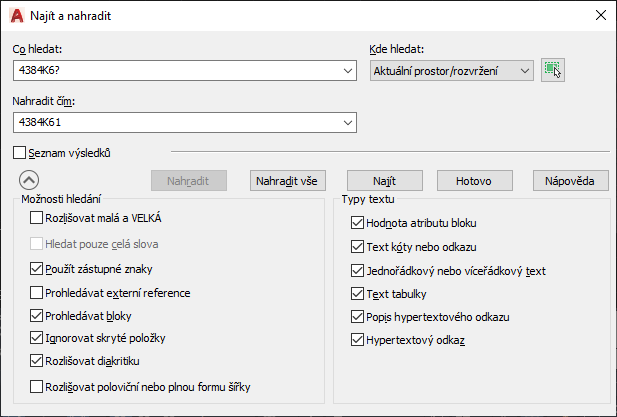Image resolution: width=617 pixels, height=417 pixels.
Task: Toggle 'Rozlišovat malá a VELKÁ' checkbox
Action: (x=38, y=218)
